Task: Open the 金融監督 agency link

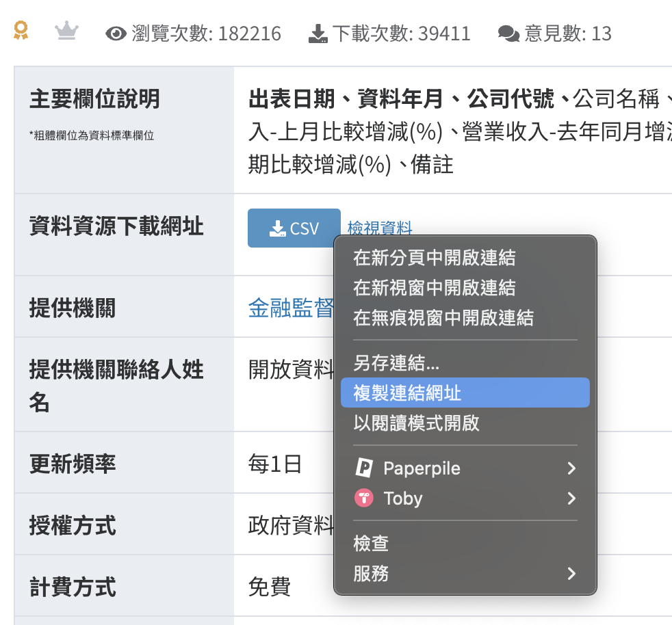Action: pyautogui.click(x=290, y=308)
